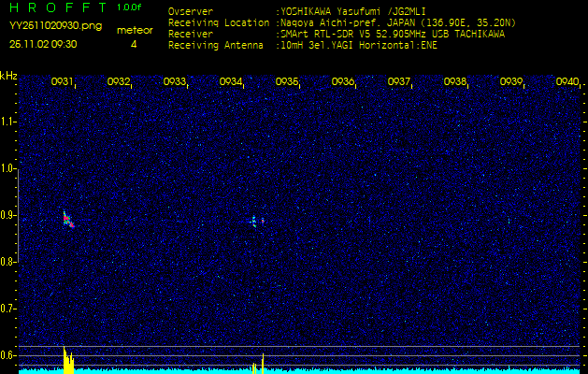Click the 26.11.02 09:30 timestamp

(x=43, y=43)
